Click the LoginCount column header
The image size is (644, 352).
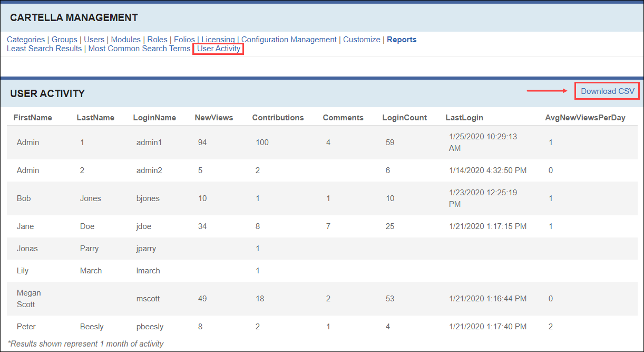pos(405,118)
